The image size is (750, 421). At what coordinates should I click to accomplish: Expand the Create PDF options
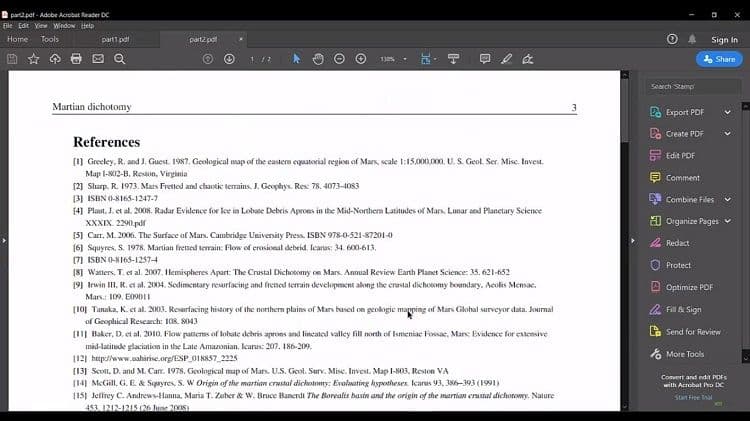coord(727,134)
